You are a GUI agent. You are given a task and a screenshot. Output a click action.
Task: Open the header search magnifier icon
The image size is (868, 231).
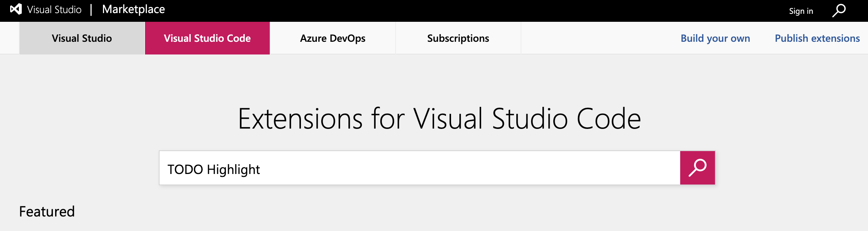pos(839,11)
